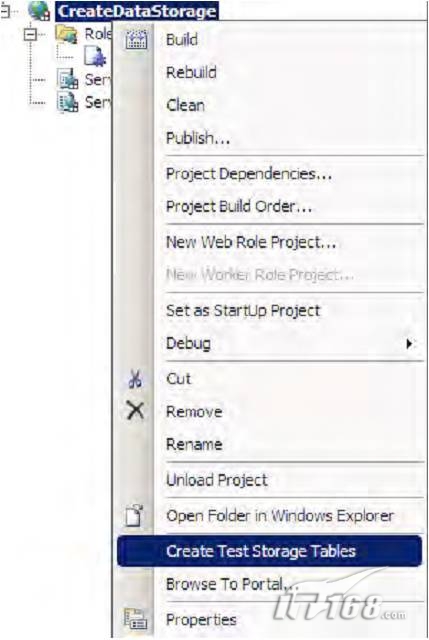This screenshot has height=640, width=429.
Task: Click the Roles folder icon in tree
Action: point(66,33)
